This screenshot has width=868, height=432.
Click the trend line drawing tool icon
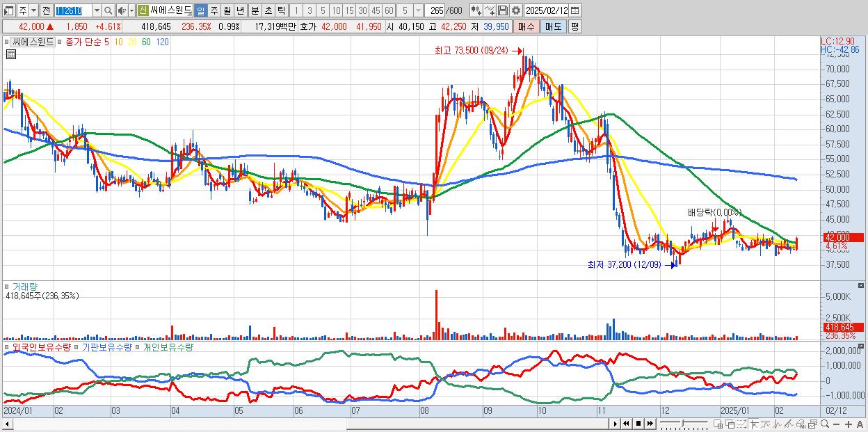789,424
